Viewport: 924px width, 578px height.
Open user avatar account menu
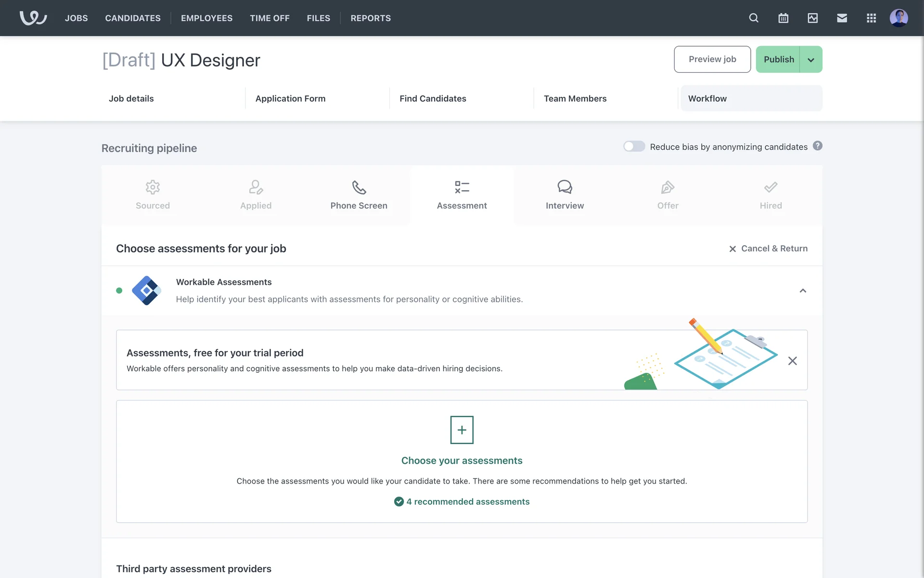pos(898,18)
